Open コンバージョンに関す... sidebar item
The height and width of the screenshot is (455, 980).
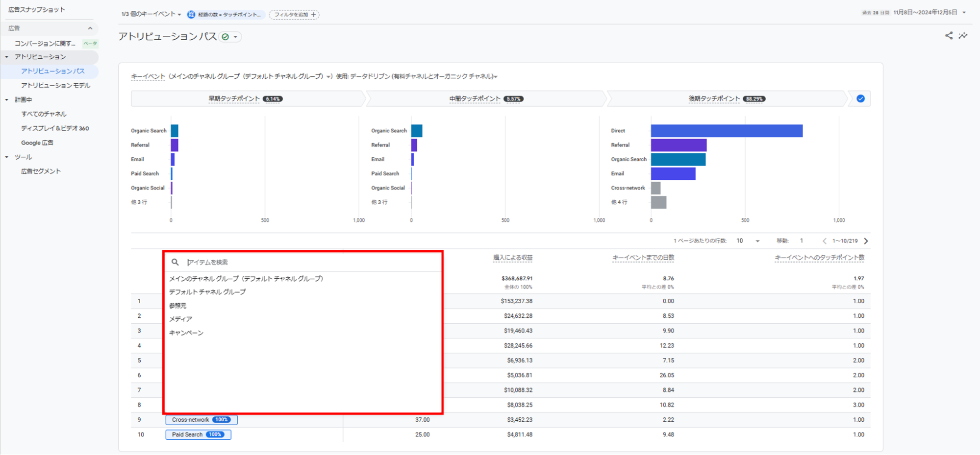coord(45,44)
